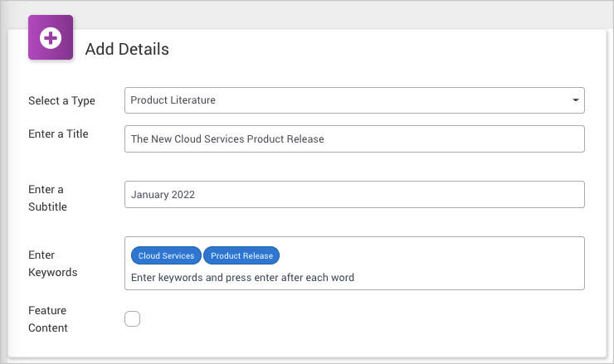Select the Product Literature value text
This screenshot has width=614, height=364.
173,100
